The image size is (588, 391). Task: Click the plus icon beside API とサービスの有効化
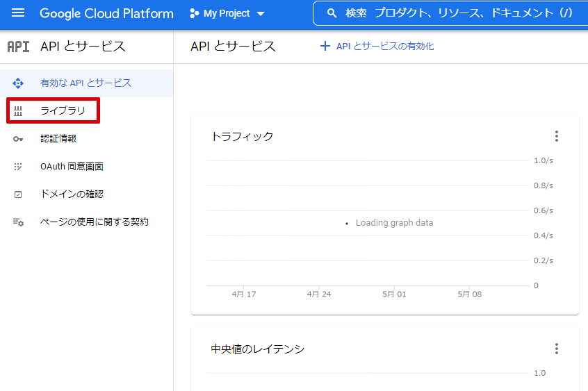pos(325,46)
